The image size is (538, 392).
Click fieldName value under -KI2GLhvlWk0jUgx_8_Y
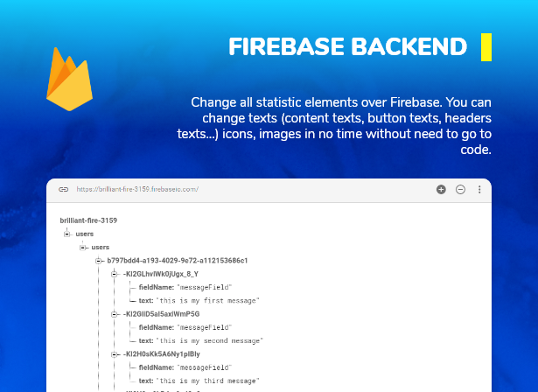tap(205, 288)
